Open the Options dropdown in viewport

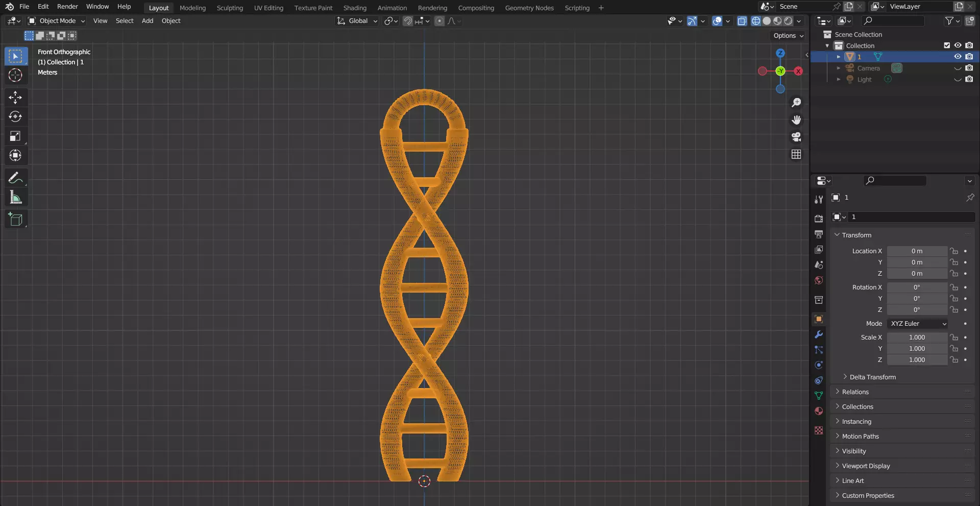click(x=788, y=36)
